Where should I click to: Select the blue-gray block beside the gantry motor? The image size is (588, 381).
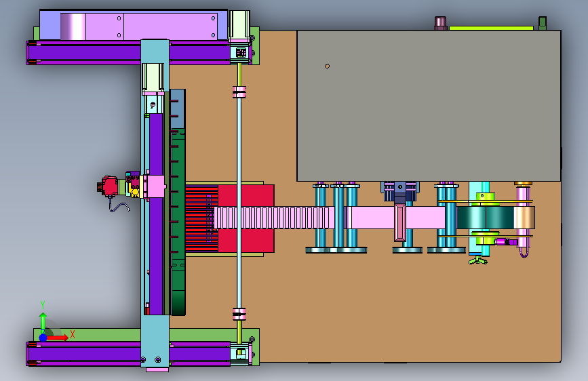178,108
